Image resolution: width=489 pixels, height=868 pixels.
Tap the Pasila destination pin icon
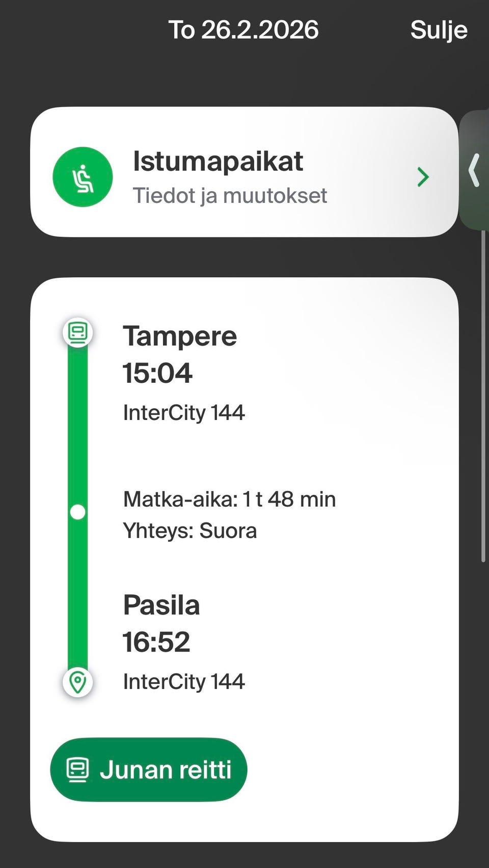pos(77,681)
